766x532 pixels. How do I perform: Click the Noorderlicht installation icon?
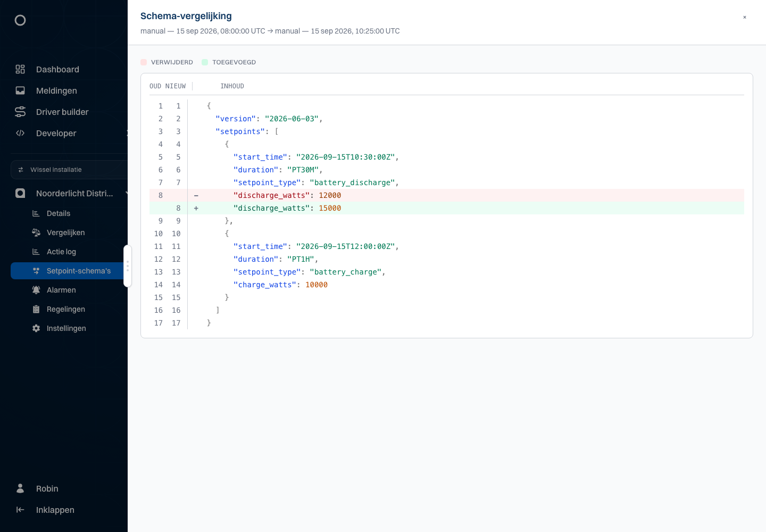pos(20,193)
